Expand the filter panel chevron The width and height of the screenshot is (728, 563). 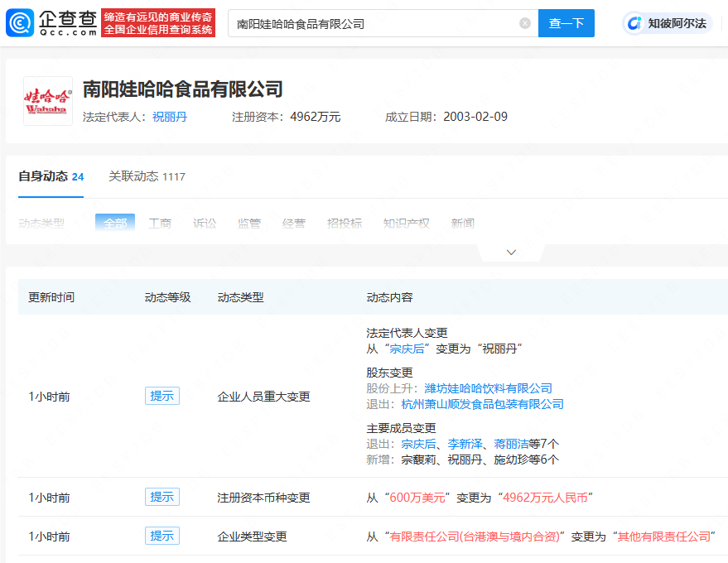[511, 253]
